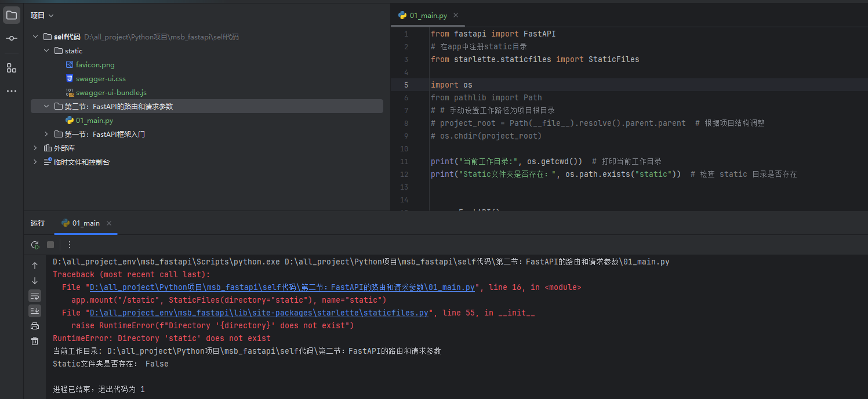This screenshot has width=868, height=399.
Task: Open the staticfiles.py traceback link
Action: click(x=259, y=313)
